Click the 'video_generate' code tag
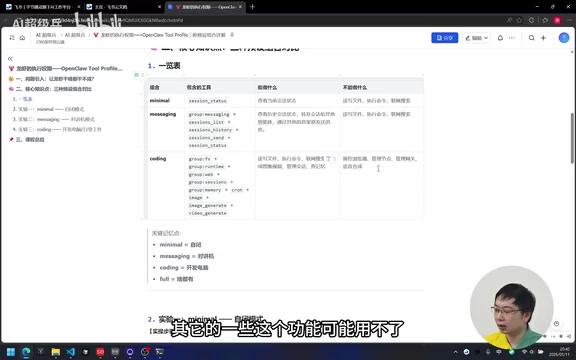This screenshot has height=360, width=576. (x=208, y=213)
